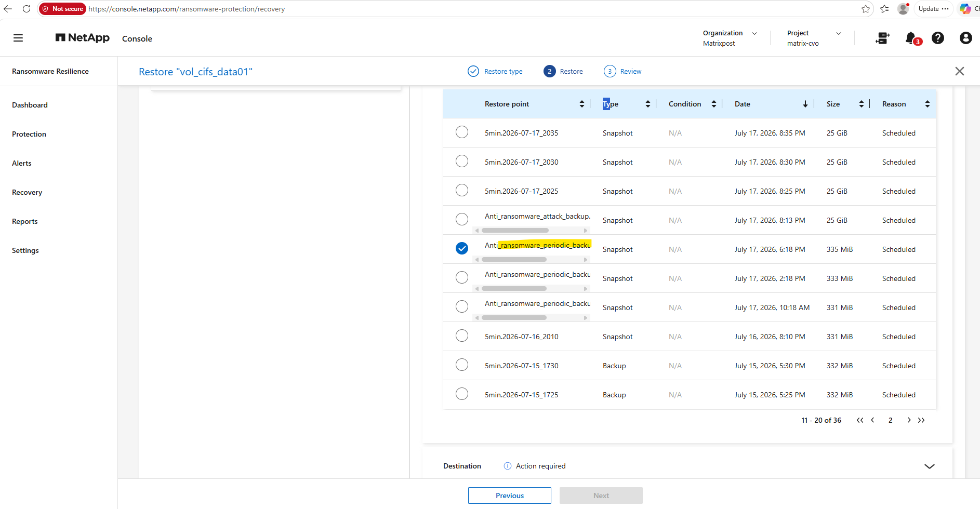Click the browser address bar URL
980x509 pixels.
(187, 9)
